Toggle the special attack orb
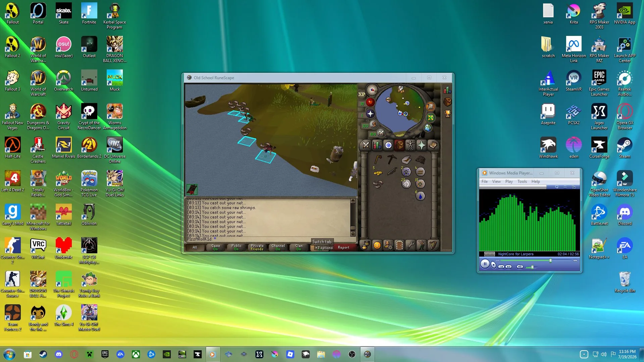Screen dimensions: 644x362 tap(381, 133)
